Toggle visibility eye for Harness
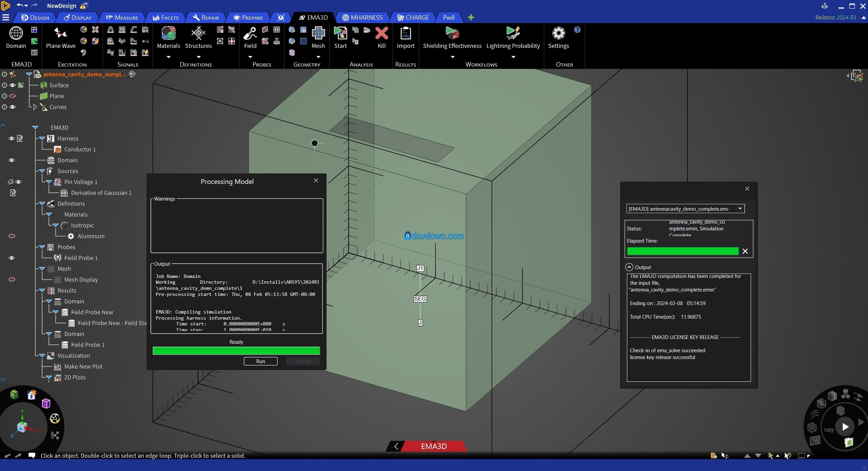Image resolution: width=868 pixels, height=471 pixels. click(x=12, y=138)
